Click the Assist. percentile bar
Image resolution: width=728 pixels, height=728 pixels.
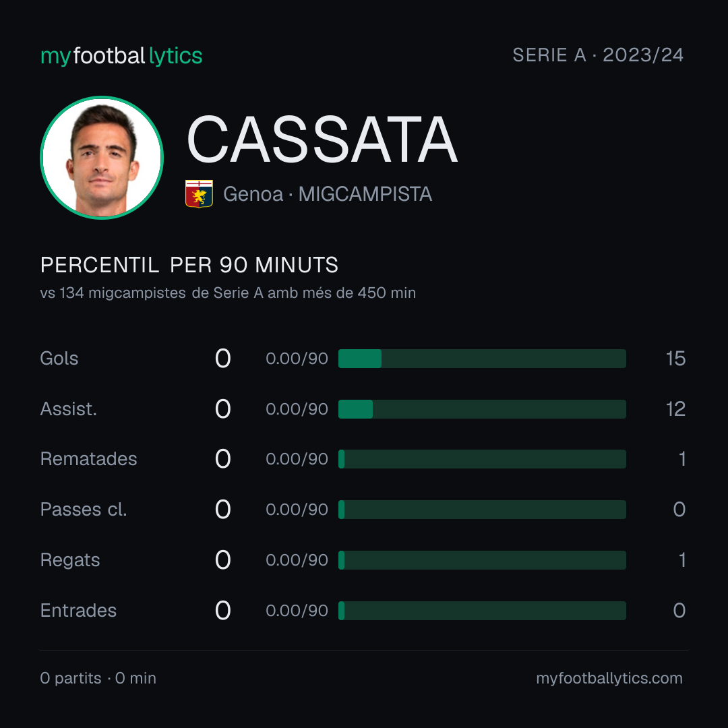coord(482,409)
